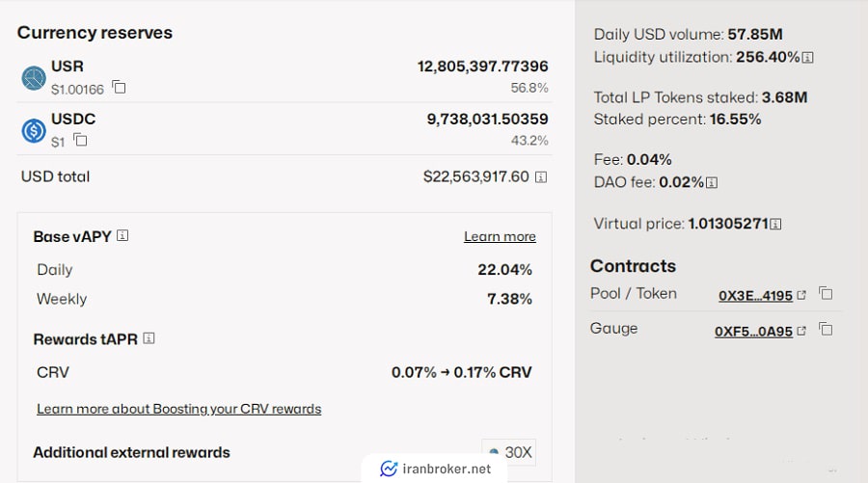Click the USDC token logo
The width and height of the screenshot is (868, 483).
point(34,131)
